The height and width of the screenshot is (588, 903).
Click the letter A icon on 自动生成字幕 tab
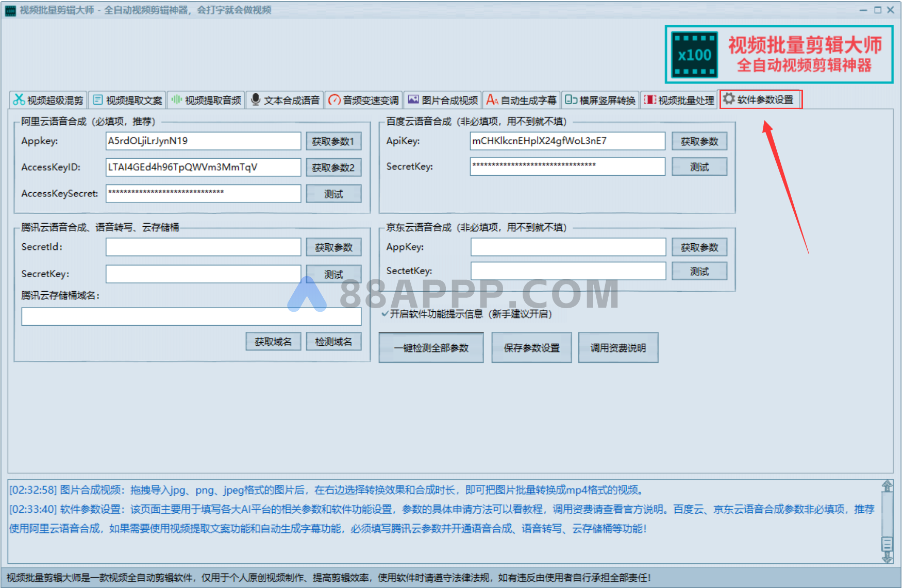pyautogui.click(x=492, y=99)
